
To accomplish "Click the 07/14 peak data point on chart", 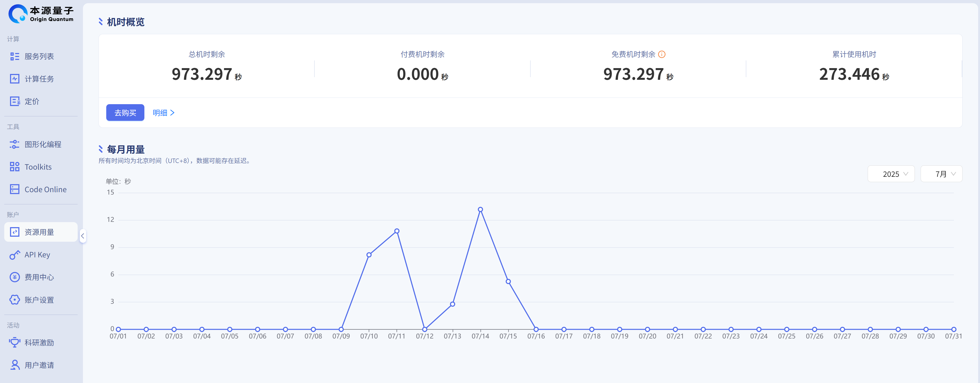I will (x=480, y=209).
